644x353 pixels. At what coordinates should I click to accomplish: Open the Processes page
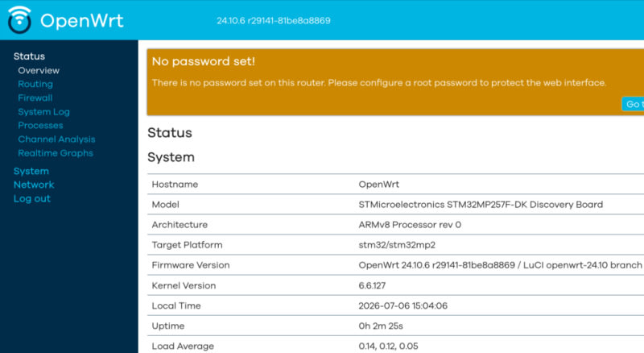click(x=40, y=126)
